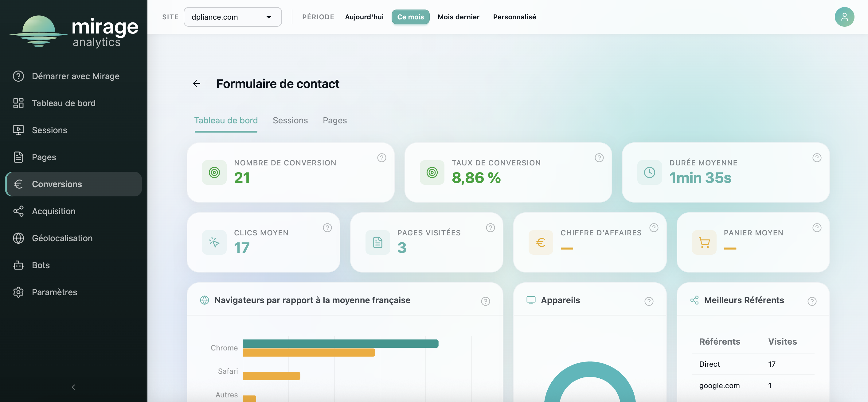
Task: Open the site dropdown showing dpliance.com
Action: point(233,17)
